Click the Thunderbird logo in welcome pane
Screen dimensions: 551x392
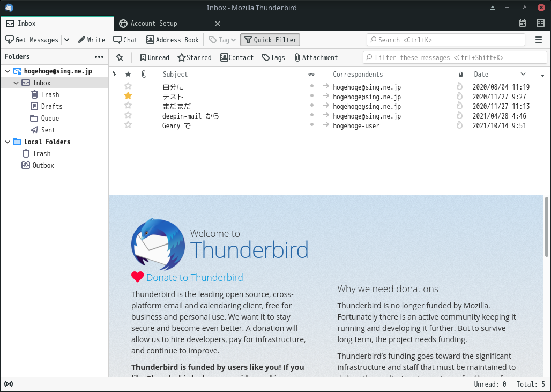point(158,245)
